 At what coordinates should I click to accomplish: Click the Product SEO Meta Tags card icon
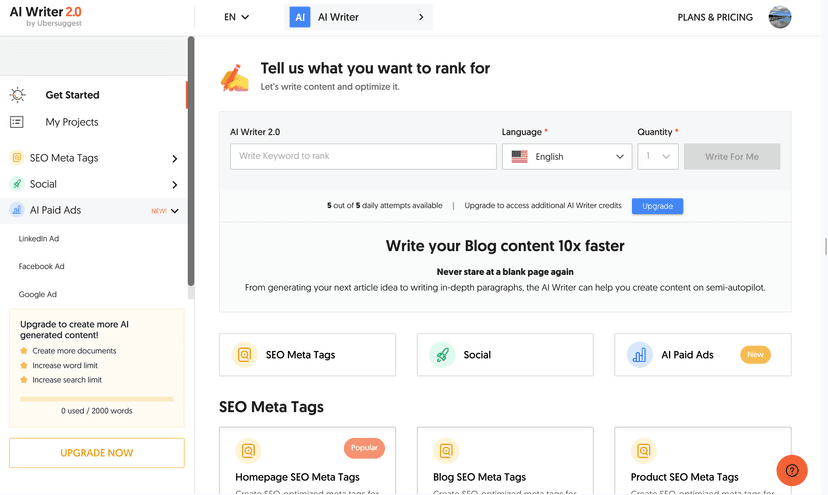point(644,451)
